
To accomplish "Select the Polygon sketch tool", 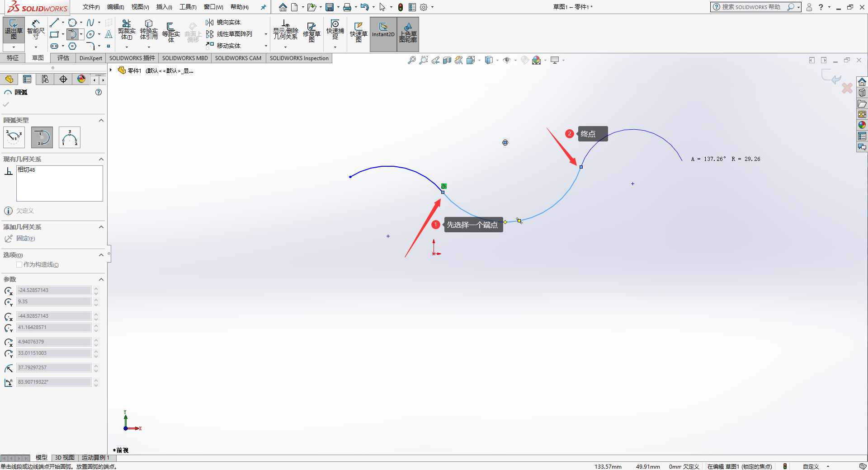I will 72,46.
